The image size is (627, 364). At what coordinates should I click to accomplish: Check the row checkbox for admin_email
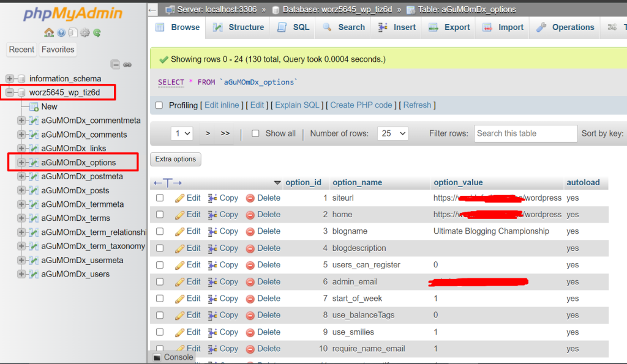pyautogui.click(x=160, y=281)
